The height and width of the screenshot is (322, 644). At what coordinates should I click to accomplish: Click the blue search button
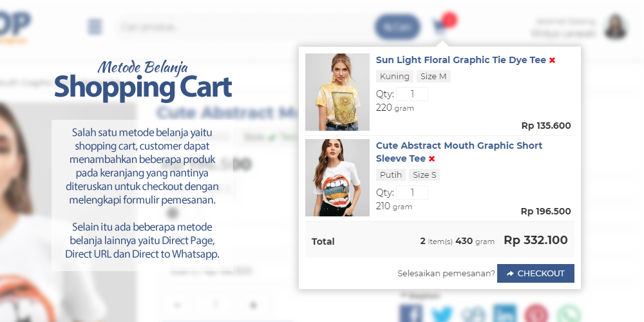pyautogui.click(x=397, y=27)
